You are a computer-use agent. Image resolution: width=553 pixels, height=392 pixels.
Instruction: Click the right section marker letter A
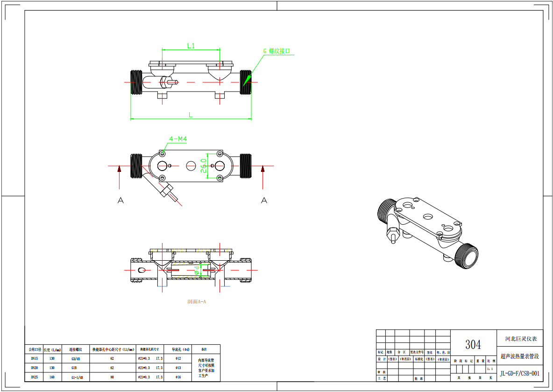coord(264,200)
